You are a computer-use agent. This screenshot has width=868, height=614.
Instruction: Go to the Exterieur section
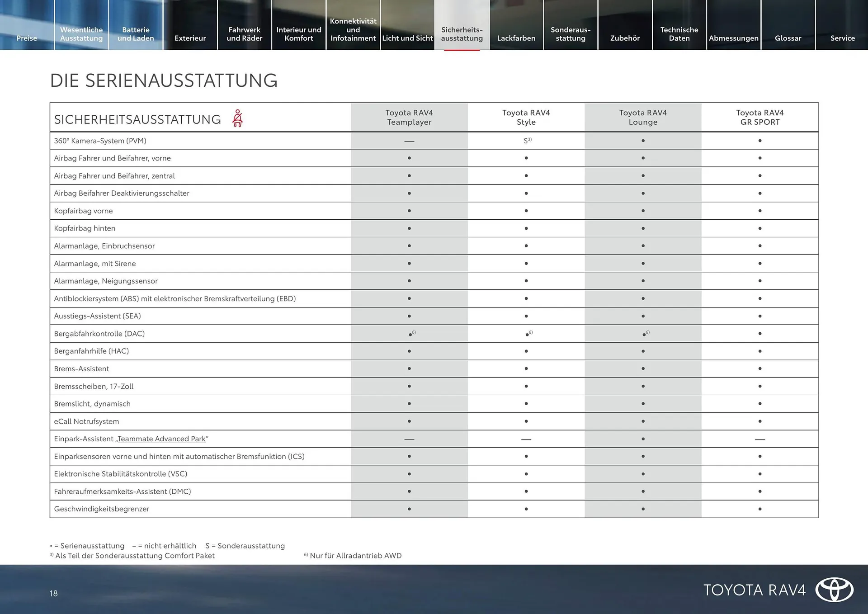coord(190,38)
